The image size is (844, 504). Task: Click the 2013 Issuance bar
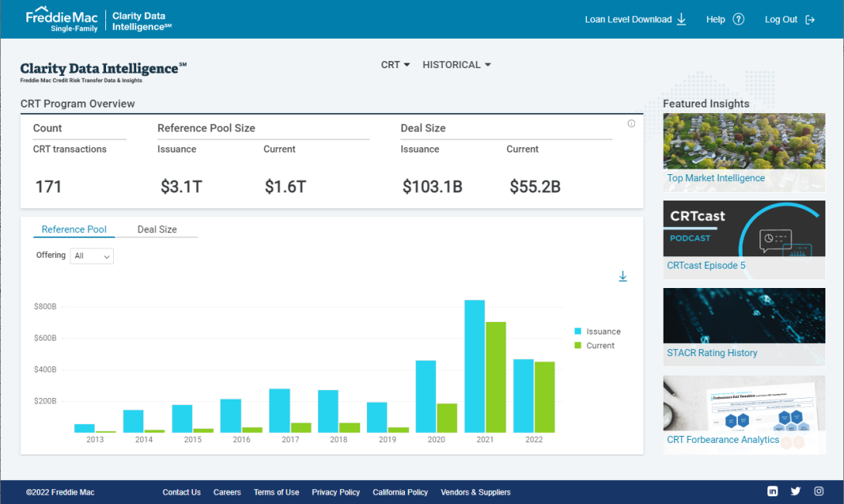point(84,428)
